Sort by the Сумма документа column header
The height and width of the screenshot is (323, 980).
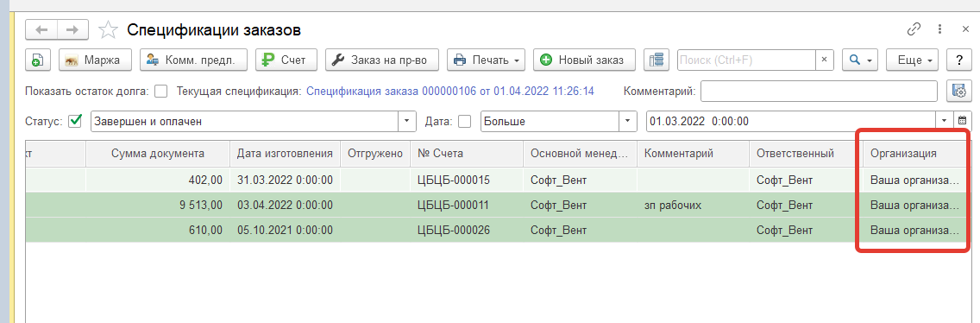[x=158, y=154]
